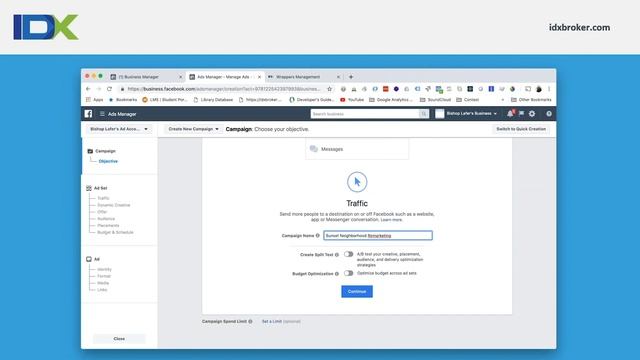Click the Learn more link
This screenshot has width=640, height=360.
391,220
